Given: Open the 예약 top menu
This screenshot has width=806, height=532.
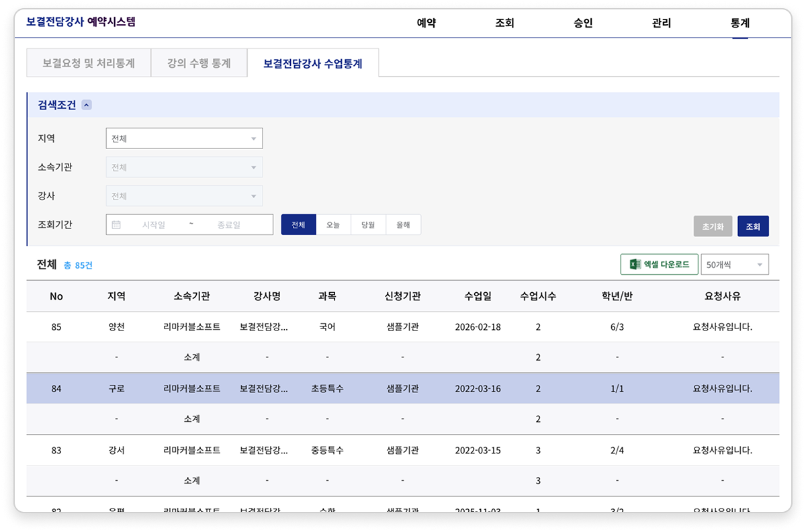Looking at the screenshot, I should (x=427, y=23).
